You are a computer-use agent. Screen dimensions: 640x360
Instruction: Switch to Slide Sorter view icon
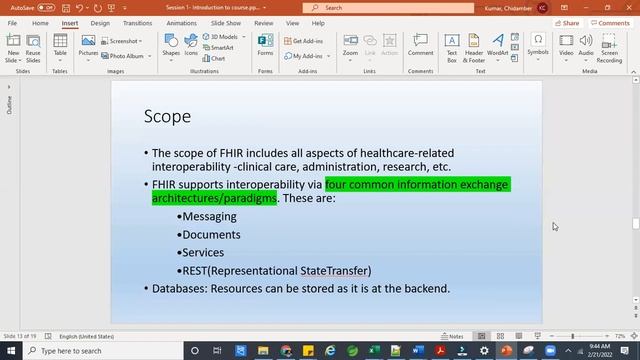pos(500,336)
